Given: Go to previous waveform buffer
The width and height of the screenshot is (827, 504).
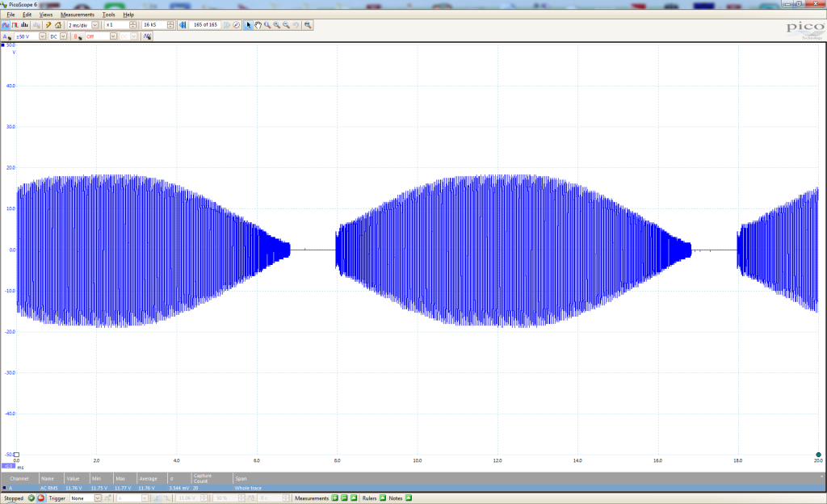Looking at the screenshot, I should coord(183,25).
